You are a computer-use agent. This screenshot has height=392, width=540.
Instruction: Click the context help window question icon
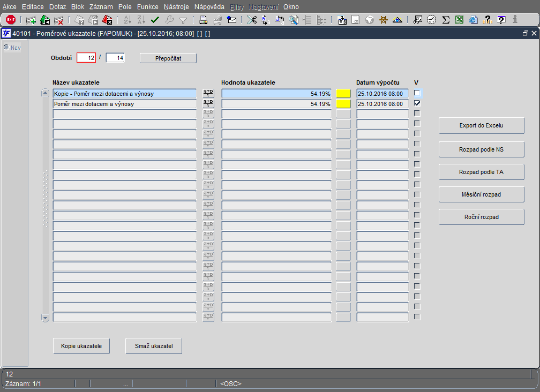(x=501, y=20)
